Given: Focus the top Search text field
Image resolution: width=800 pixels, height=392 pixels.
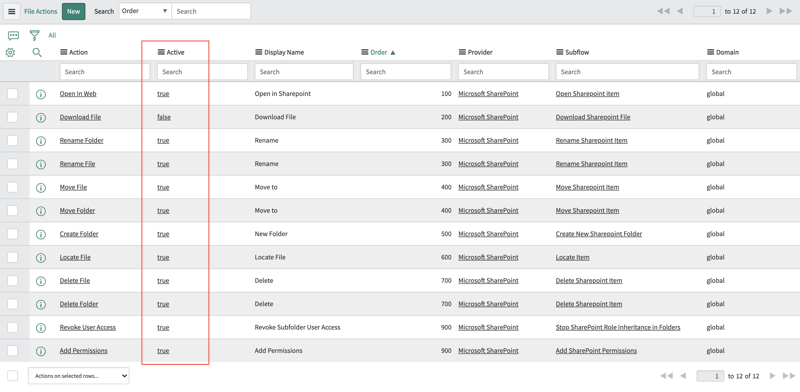Looking at the screenshot, I should pyautogui.click(x=211, y=11).
